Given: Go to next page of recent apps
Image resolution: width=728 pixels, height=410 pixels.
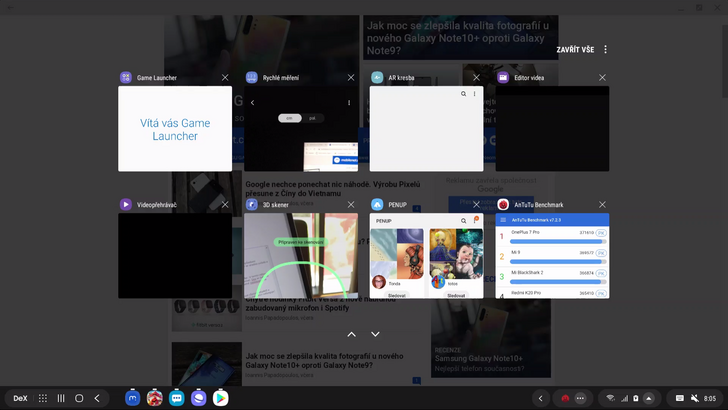Looking at the screenshot, I should [375, 334].
